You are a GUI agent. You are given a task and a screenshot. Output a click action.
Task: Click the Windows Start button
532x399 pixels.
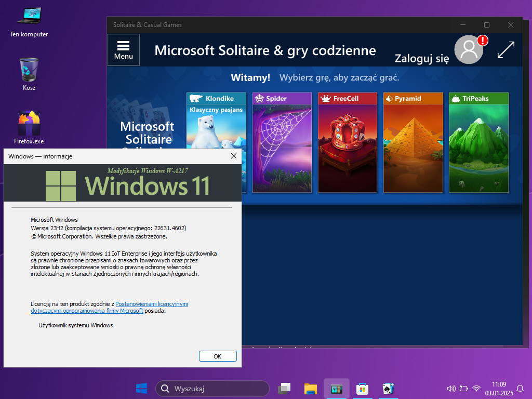[141, 389]
